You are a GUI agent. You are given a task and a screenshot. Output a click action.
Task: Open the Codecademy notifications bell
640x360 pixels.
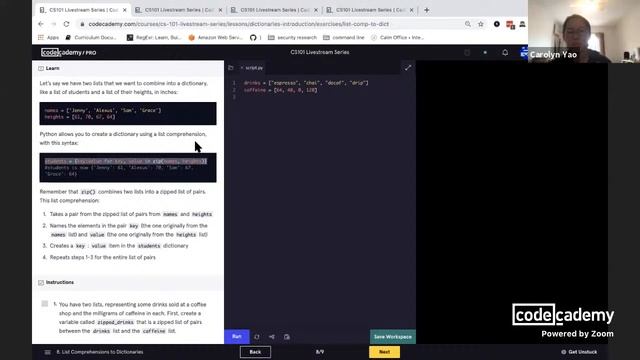click(505, 52)
